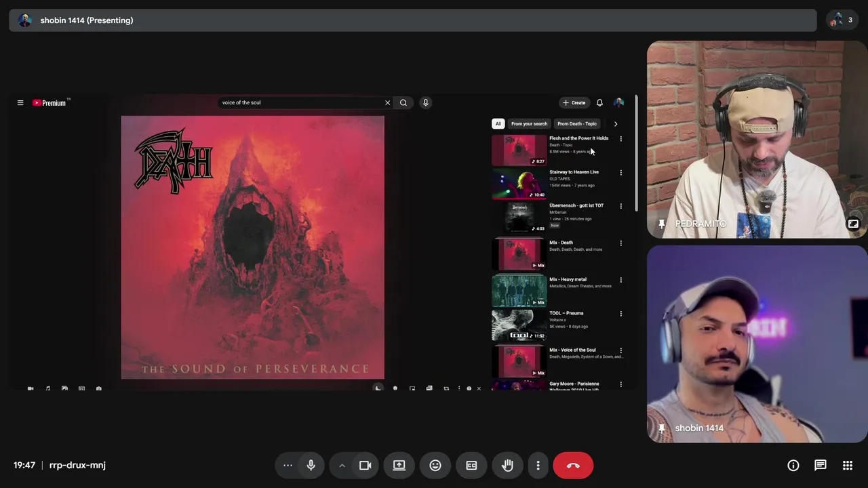The width and height of the screenshot is (868, 488).
Task: Expand video settings chevron beside camera
Action: 342,466
